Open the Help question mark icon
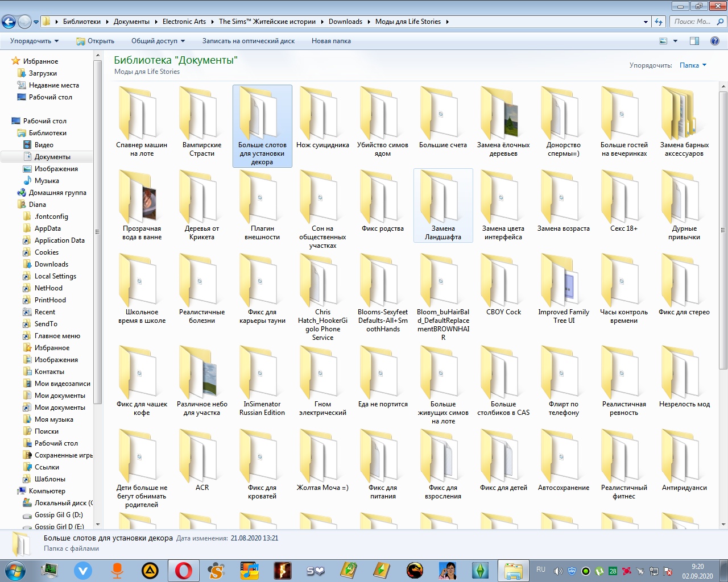Image resolution: width=728 pixels, height=582 pixels. click(715, 41)
